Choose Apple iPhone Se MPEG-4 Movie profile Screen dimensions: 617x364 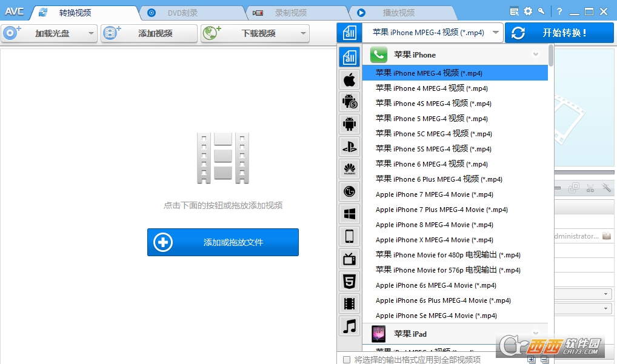tap(455, 316)
